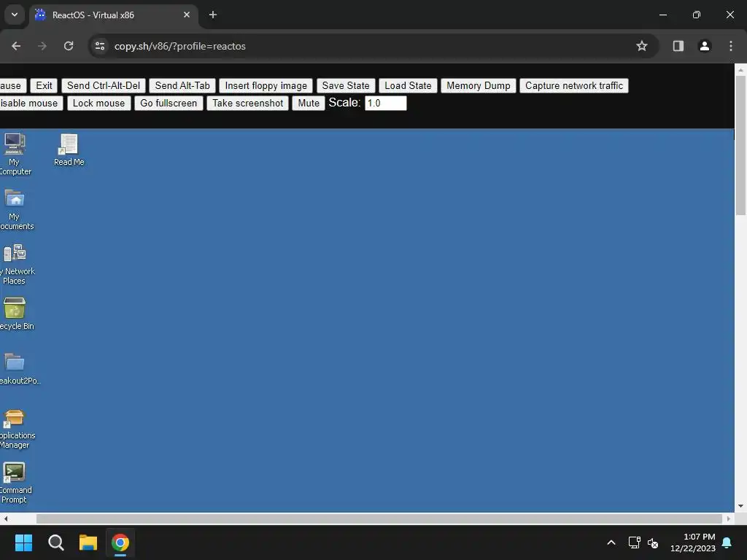The image size is (747, 560).
Task: Launch Applications Manager shortcut
Action: point(15,429)
